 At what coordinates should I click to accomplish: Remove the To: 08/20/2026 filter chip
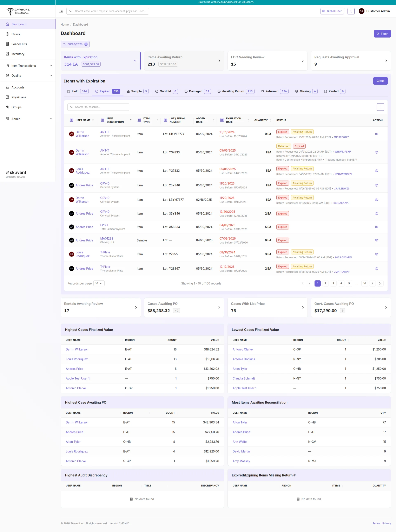pyautogui.click(x=86, y=44)
